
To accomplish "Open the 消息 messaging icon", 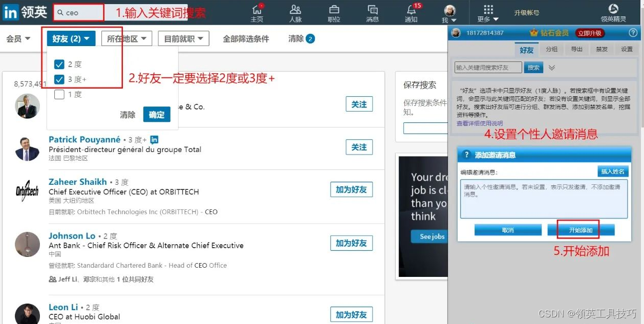I will pyautogui.click(x=373, y=13).
